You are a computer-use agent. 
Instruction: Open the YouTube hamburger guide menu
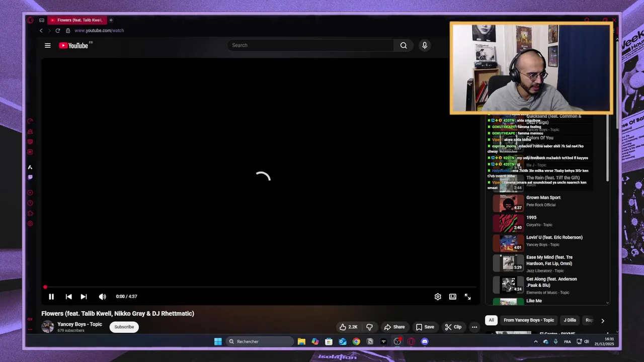click(x=47, y=45)
